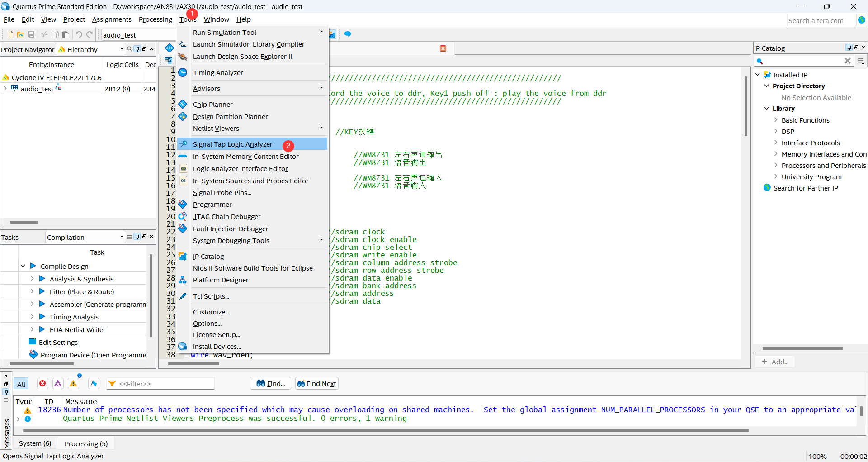Expand the DSP library category
The height and width of the screenshot is (462, 868).
[776, 131]
